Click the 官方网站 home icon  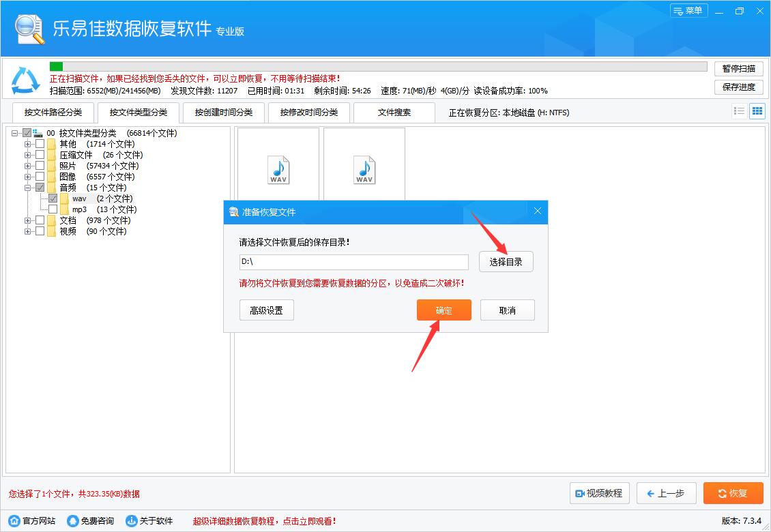15,520
